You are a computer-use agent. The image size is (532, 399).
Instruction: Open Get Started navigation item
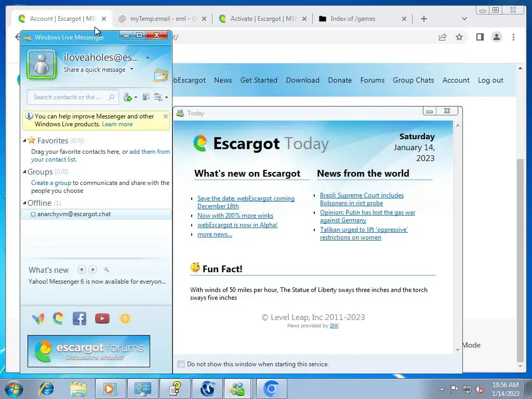tap(259, 81)
